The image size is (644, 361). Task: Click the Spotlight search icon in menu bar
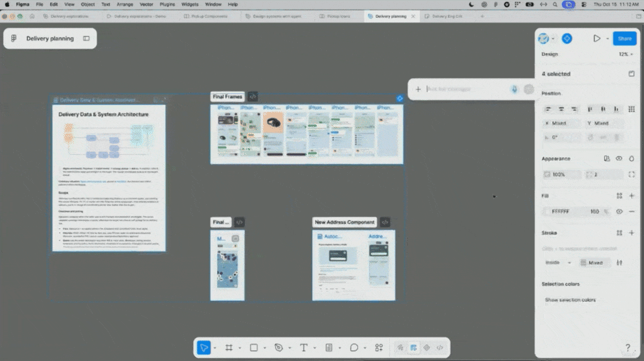(555, 5)
